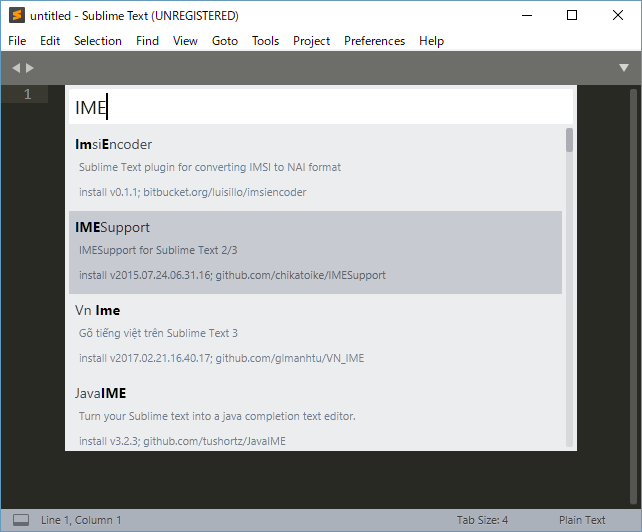Click the Line 1, Column 1 status text
Viewport: 642px width, 532px height.
point(81,520)
